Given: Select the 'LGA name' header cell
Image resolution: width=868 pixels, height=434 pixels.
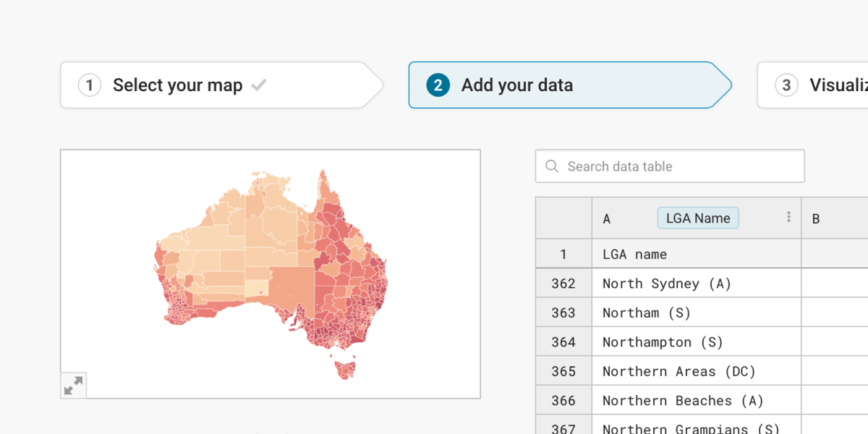Looking at the screenshot, I should point(697,254).
